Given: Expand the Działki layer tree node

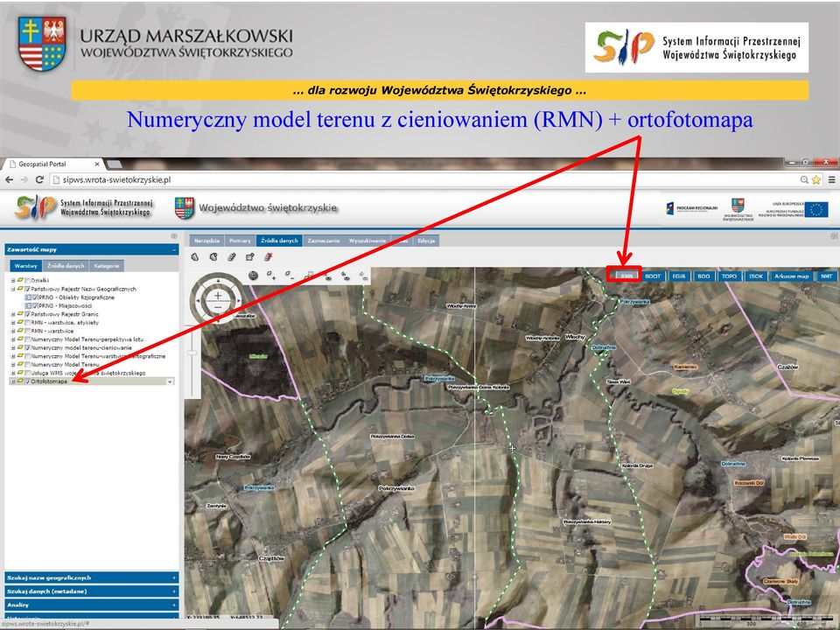Looking at the screenshot, I should pos(13,281).
